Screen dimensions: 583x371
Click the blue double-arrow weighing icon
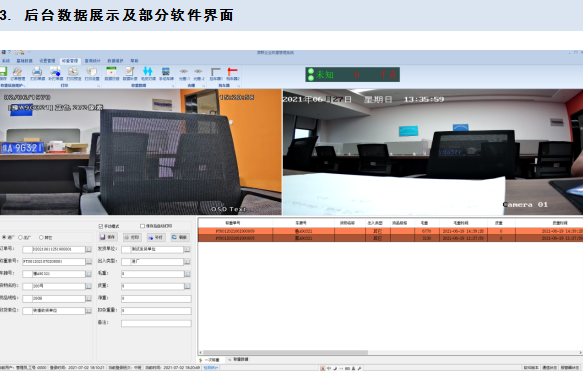pos(148,71)
